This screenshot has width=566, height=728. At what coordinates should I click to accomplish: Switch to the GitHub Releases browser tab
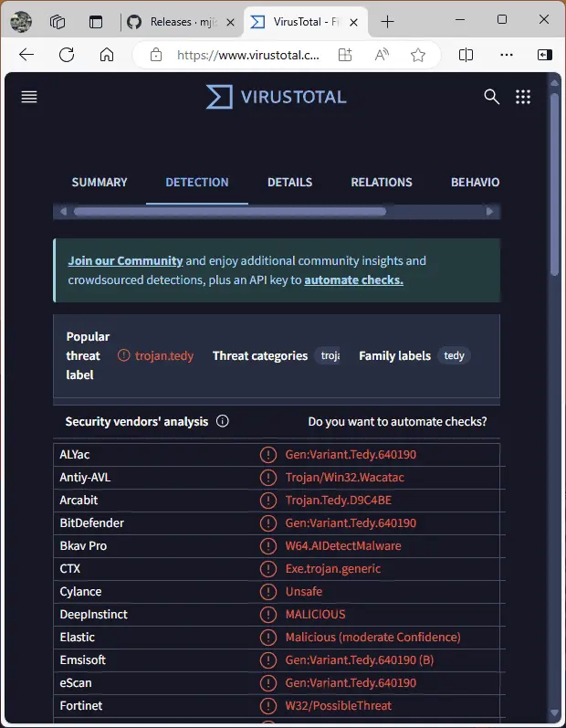(x=181, y=21)
